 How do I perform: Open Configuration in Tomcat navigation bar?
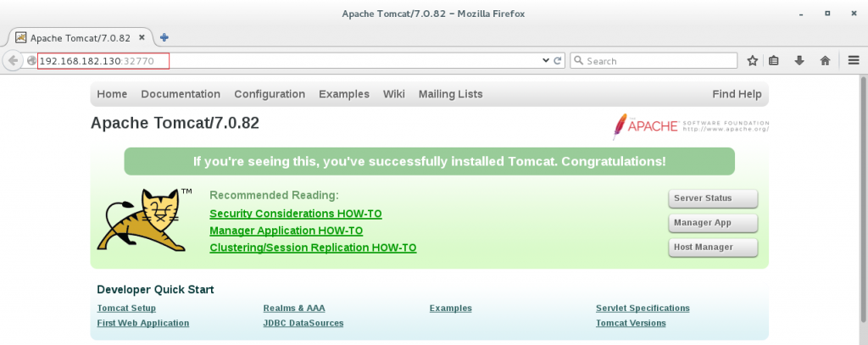(x=270, y=94)
